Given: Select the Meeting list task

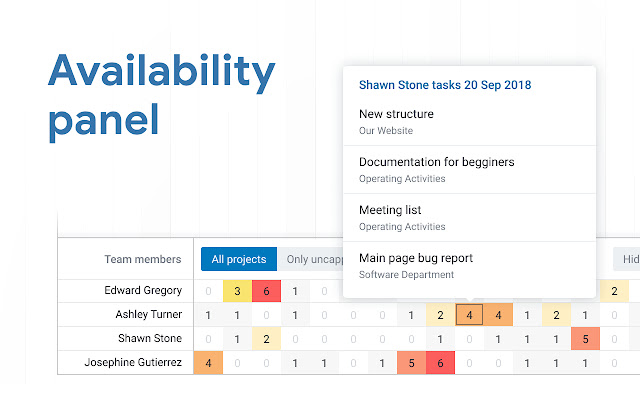Looking at the screenshot, I should coord(390,210).
